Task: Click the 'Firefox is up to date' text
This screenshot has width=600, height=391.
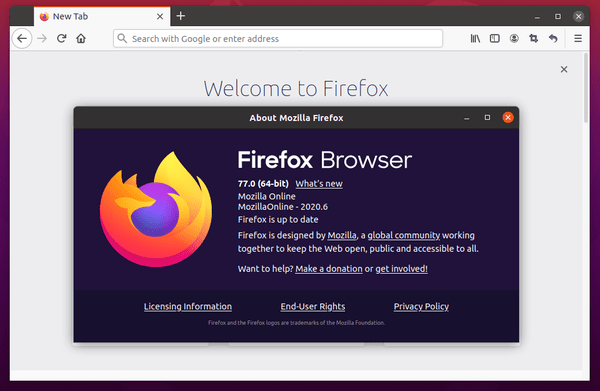Action: point(278,220)
